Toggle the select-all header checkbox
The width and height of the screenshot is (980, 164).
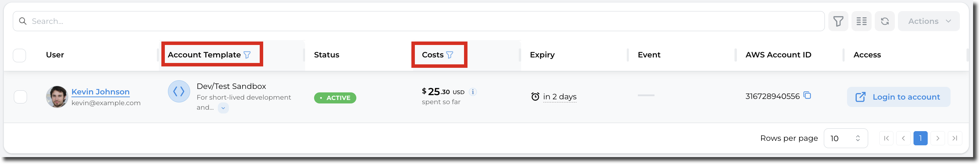tap(19, 56)
